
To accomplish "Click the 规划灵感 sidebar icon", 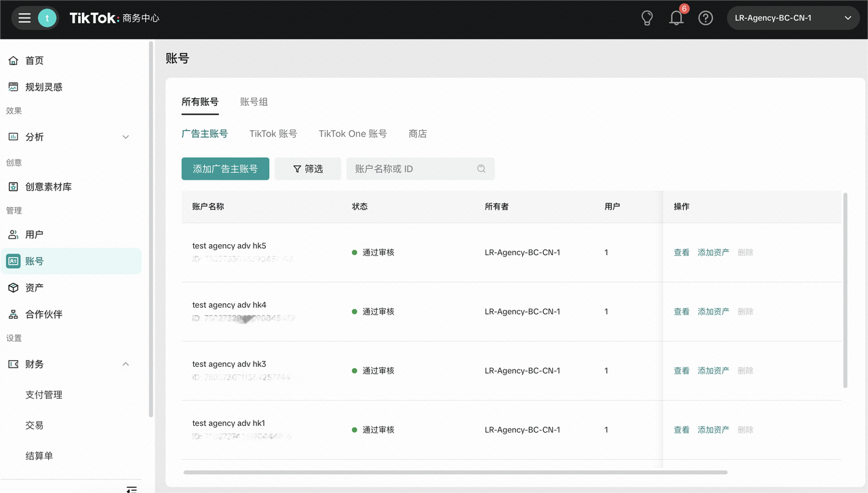I will tap(13, 87).
